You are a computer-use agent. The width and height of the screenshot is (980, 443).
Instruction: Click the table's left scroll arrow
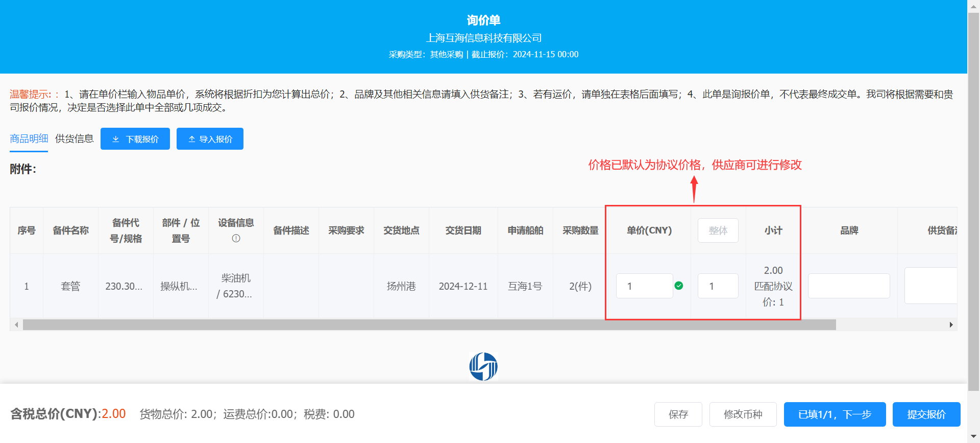coord(16,324)
